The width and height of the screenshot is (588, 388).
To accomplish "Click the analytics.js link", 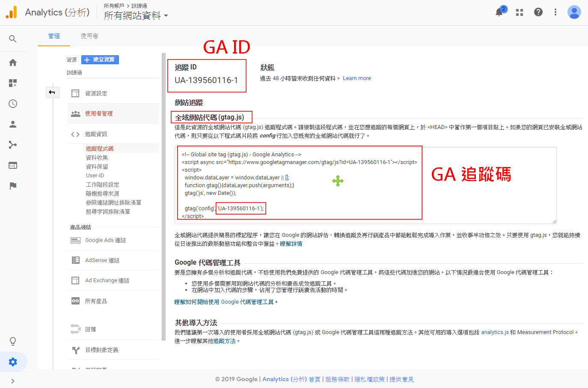I will [x=495, y=332].
